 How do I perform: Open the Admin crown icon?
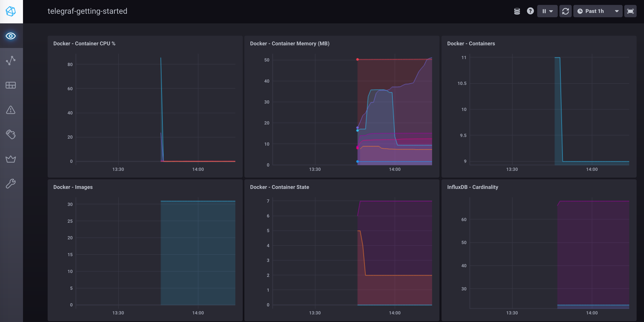click(11, 159)
